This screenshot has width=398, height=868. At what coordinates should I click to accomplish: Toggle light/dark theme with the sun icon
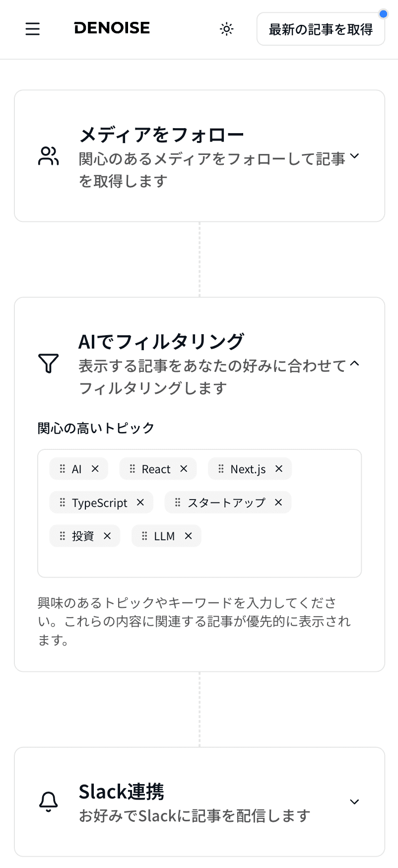(x=226, y=29)
